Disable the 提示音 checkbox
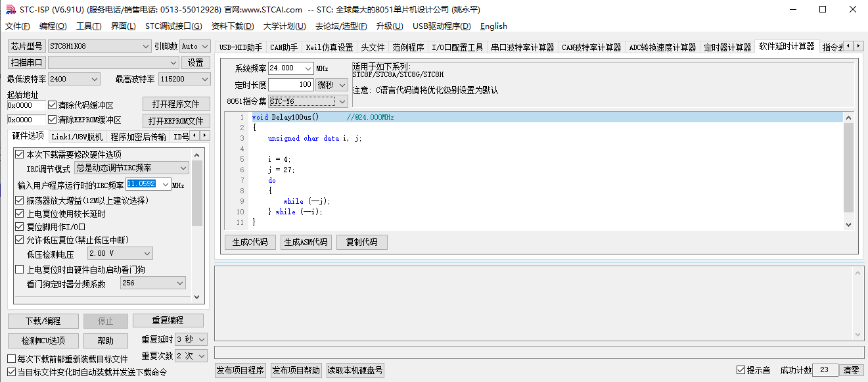This screenshot has width=868, height=382. coord(741,370)
